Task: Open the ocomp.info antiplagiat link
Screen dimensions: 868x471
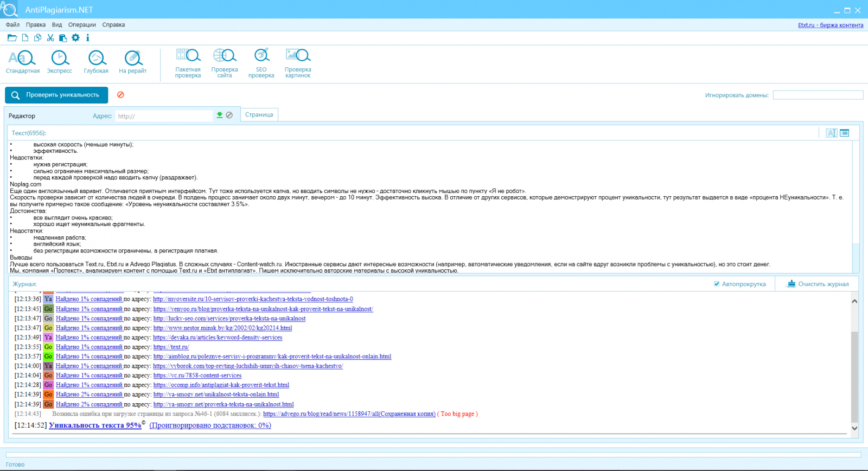Action: [221, 385]
